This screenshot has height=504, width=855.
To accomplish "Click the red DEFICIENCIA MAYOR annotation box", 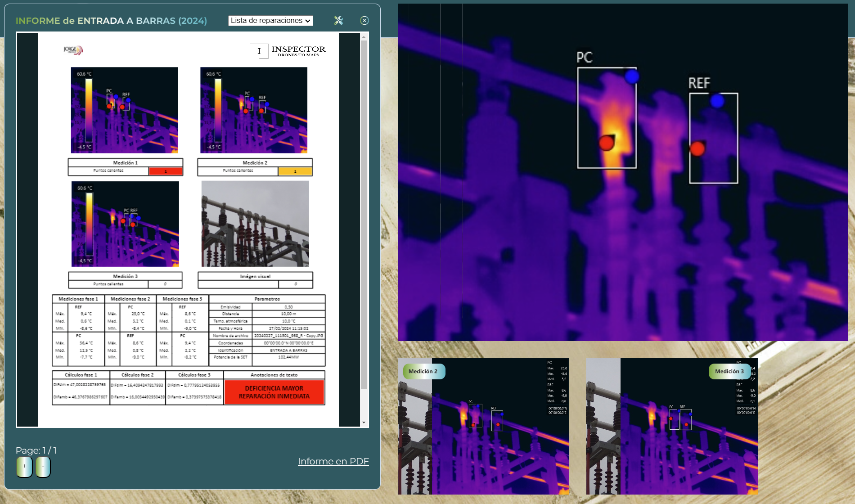I will pyautogui.click(x=274, y=392).
